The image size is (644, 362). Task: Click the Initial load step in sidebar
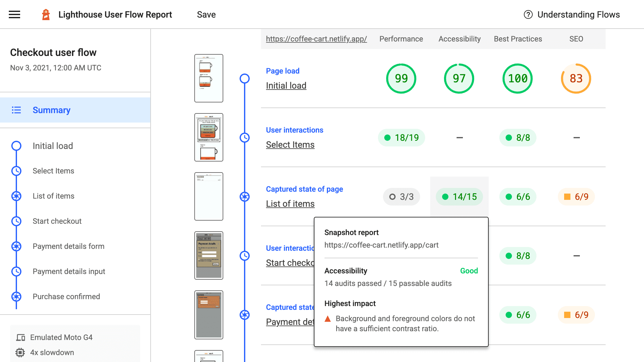(x=53, y=145)
